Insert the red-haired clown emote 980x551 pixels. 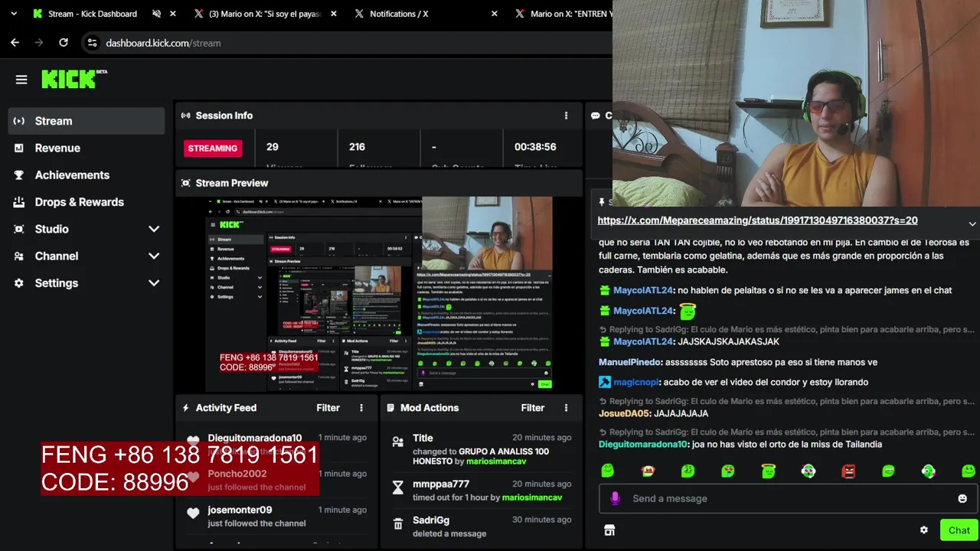coord(648,471)
